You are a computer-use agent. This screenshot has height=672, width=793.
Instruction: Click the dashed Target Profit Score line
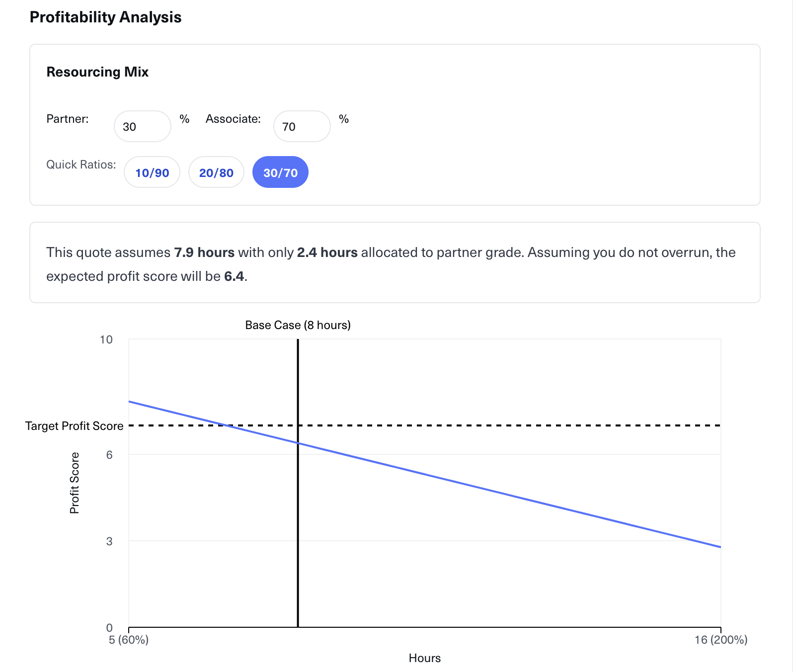(497, 425)
